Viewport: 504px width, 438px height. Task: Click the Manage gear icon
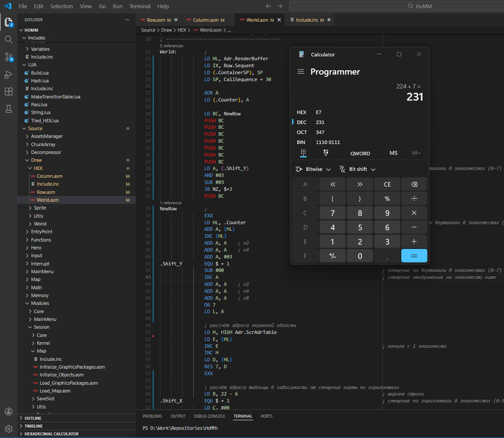pos(8,429)
